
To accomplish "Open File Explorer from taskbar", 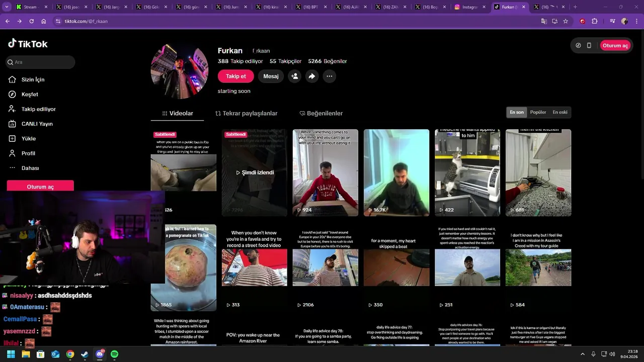I will click(26, 354).
